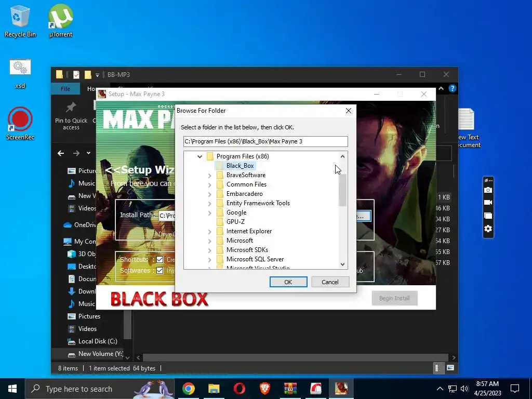
Task: Select the BraveSoftware folder icon
Action: pyautogui.click(x=220, y=175)
